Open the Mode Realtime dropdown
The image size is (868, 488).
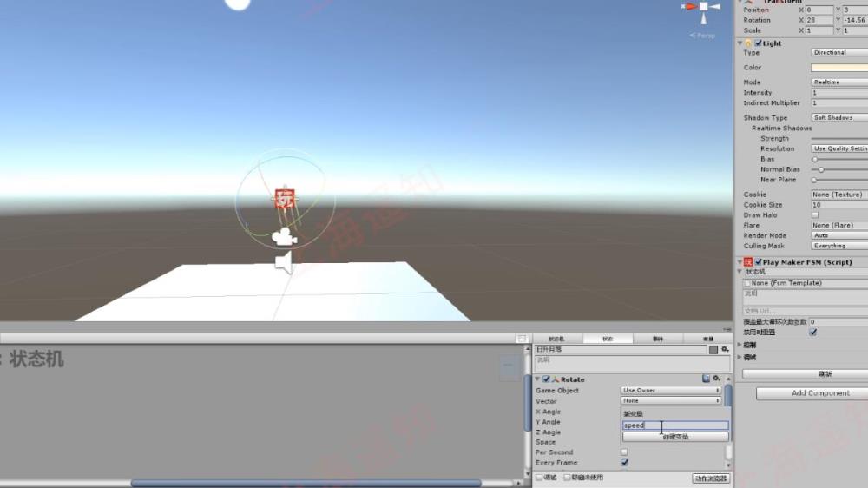click(839, 82)
